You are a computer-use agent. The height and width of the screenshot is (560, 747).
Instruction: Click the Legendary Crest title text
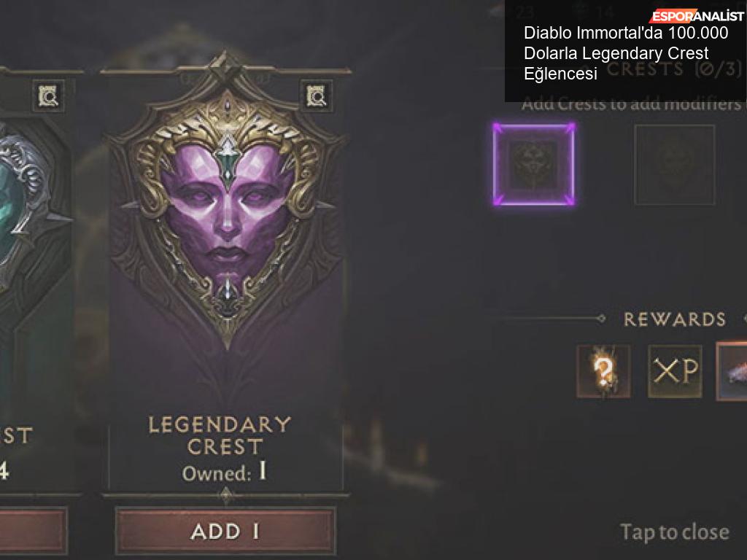(x=220, y=435)
